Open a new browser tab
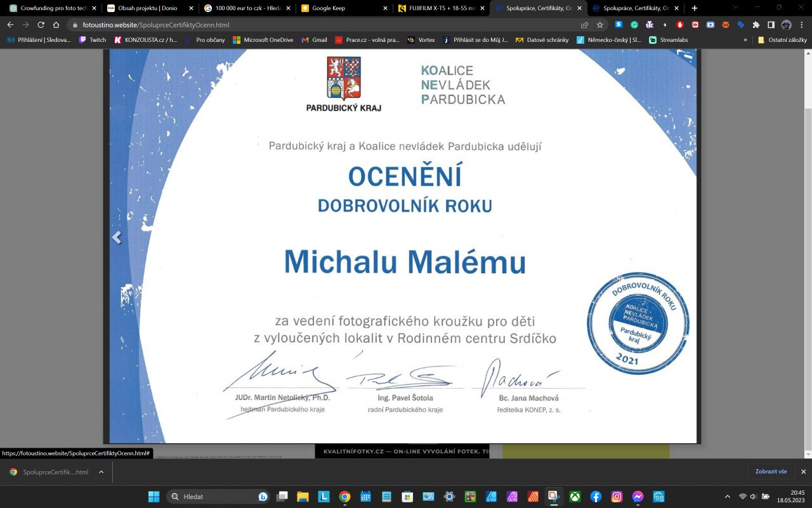Screen dimensions: 812x508 point(695,8)
